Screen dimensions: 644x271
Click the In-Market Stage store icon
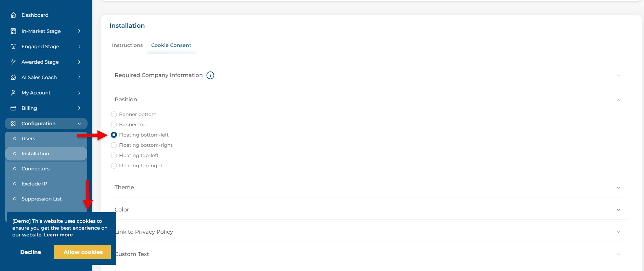pyautogui.click(x=13, y=31)
